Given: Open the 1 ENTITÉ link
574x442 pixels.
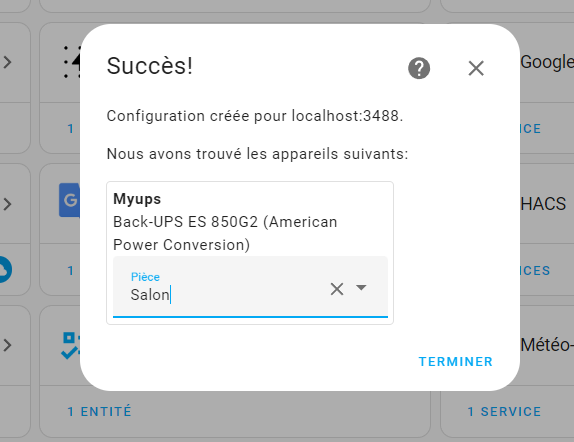Looking at the screenshot, I should click(x=99, y=412).
